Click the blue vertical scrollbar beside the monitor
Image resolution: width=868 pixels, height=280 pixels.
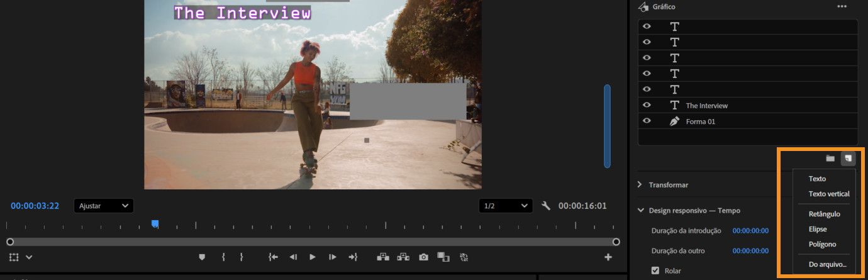coord(607,126)
